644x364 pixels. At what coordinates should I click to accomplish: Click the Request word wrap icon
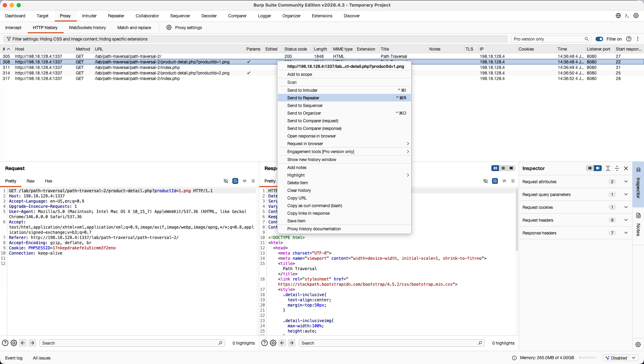click(235, 181)
